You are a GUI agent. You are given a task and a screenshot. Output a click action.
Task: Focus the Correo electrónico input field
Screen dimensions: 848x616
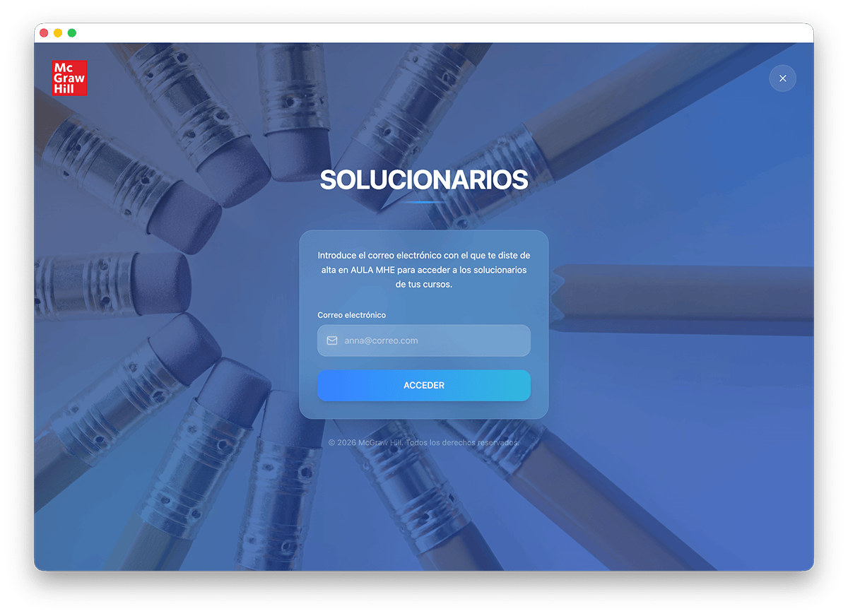[424, 340]
